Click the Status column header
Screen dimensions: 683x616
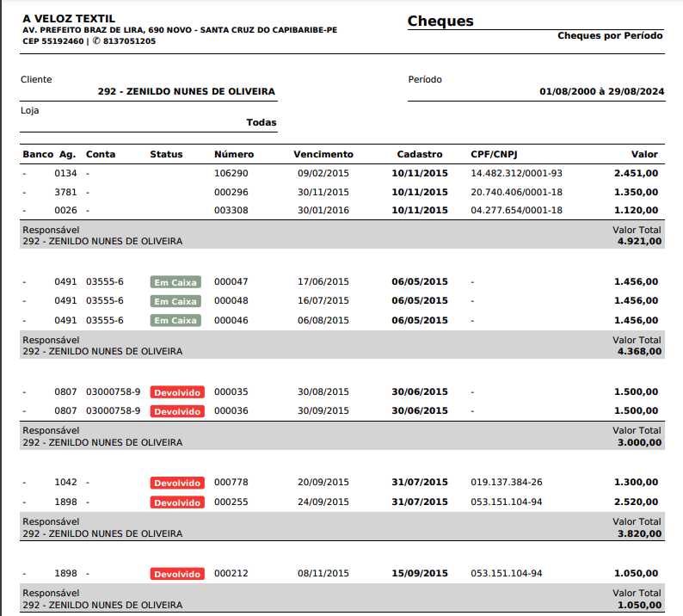pos(166,155)
